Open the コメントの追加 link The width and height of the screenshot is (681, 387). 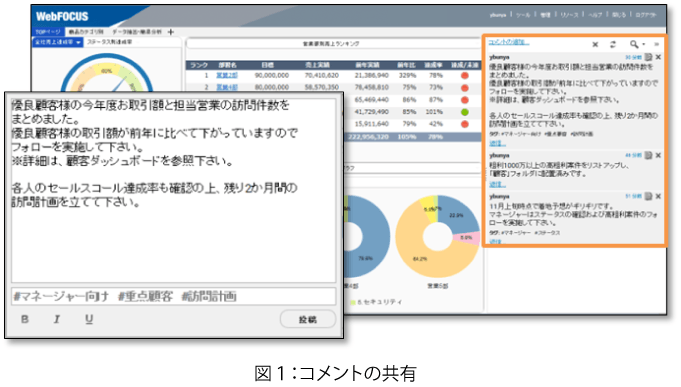(509, 42)
